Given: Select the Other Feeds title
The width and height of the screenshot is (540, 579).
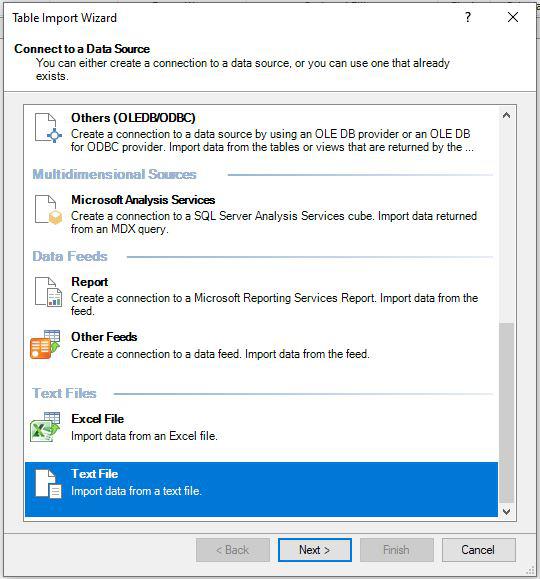Looking at the screenshot, I should [x=104, y=337].
